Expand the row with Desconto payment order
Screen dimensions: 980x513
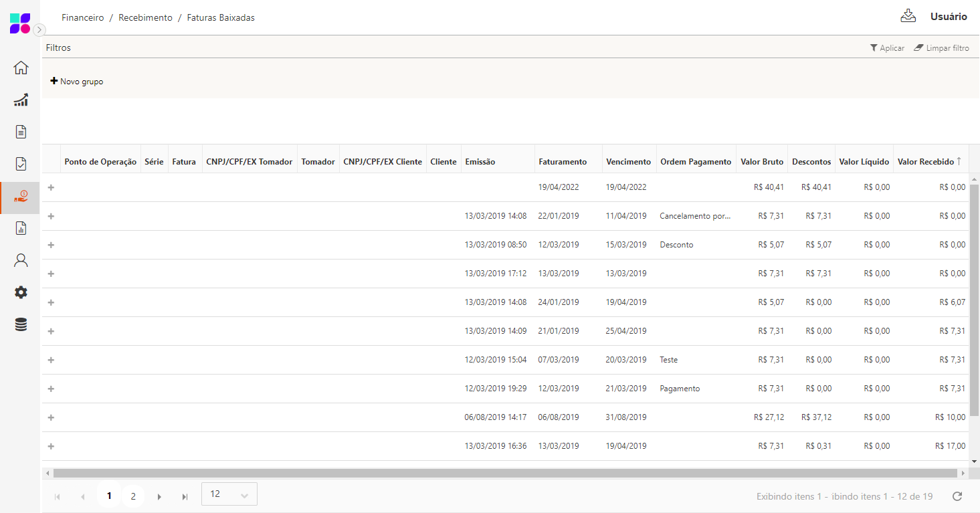click(x=51, y=245)
